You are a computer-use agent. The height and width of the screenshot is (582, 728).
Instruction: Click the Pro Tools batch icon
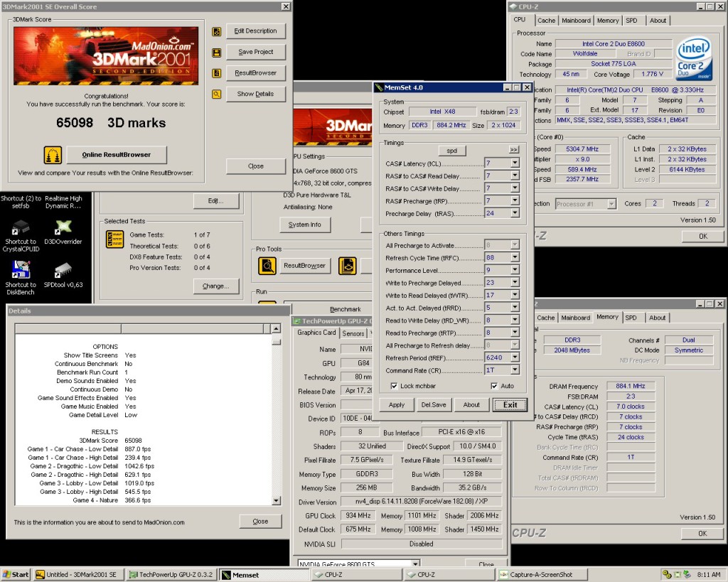pos(347,266)
